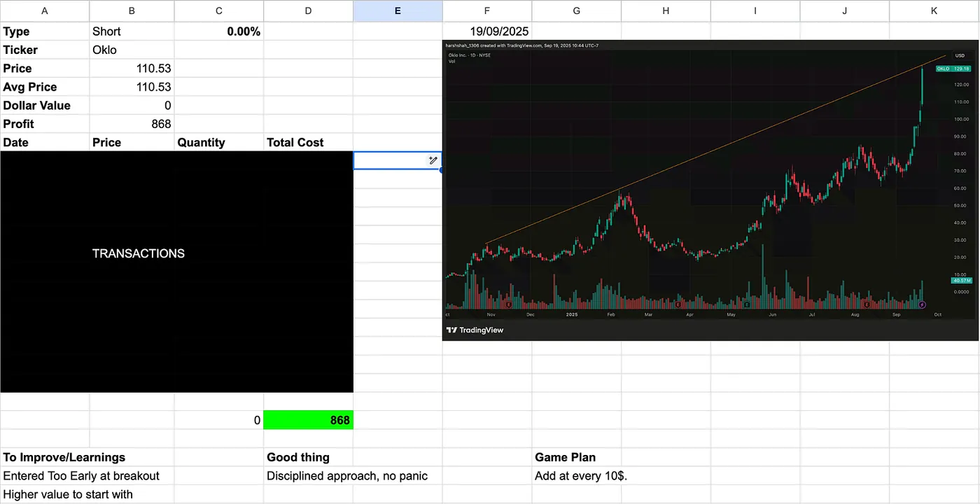Select the cell containing 'Short'
The height and width of the screenshot is (504, 980).
[132, 31]
